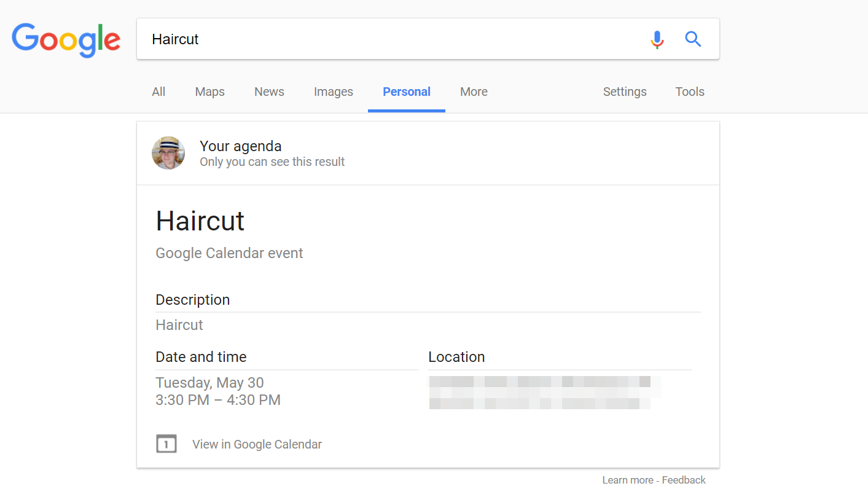This screenshot has width=868, height=494.
Task: Click the blue magnifying glass search icon
Action: tap(693, 39)
